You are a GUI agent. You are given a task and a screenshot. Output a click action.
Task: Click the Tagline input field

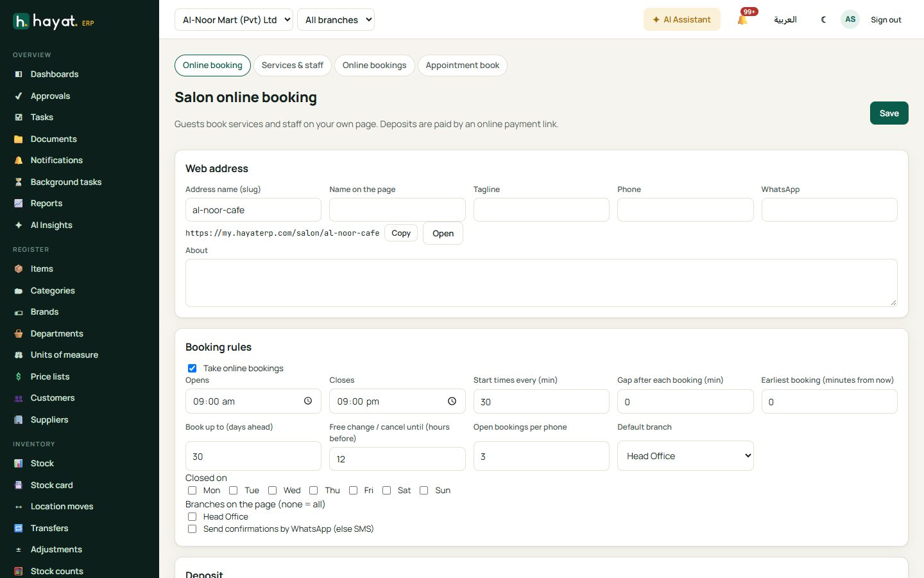coord(542,210)
